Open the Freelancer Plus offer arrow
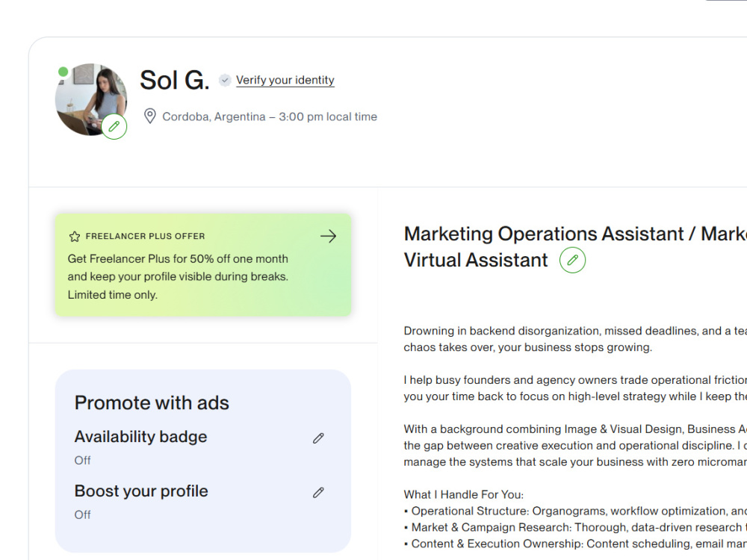Viewport: 747px width, 560px height. click(x=328, y=236)
